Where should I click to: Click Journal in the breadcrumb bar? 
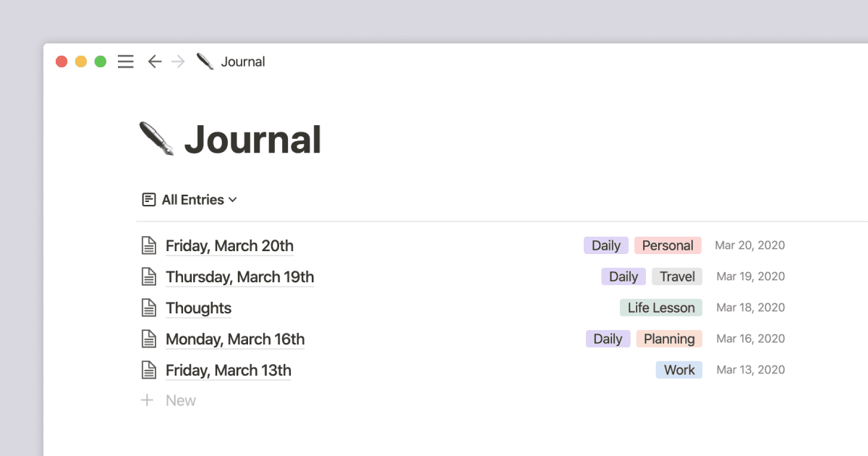point(242,62)
